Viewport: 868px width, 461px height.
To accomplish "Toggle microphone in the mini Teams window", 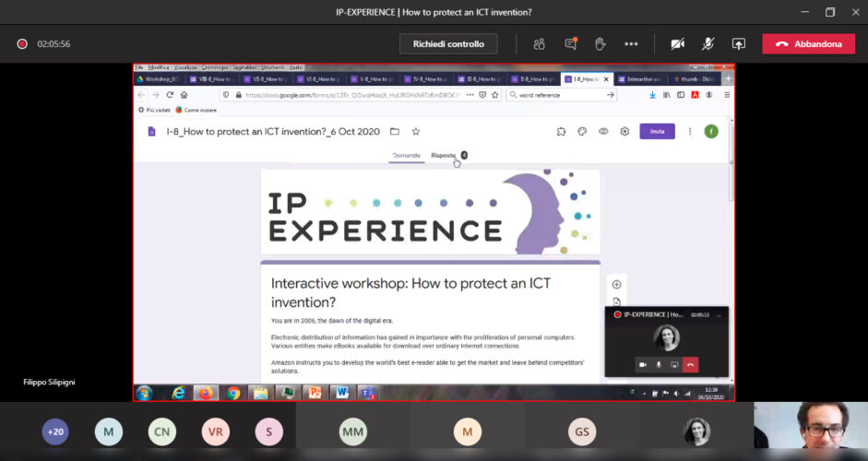I will pyautogui.click(x=659, y=365).
